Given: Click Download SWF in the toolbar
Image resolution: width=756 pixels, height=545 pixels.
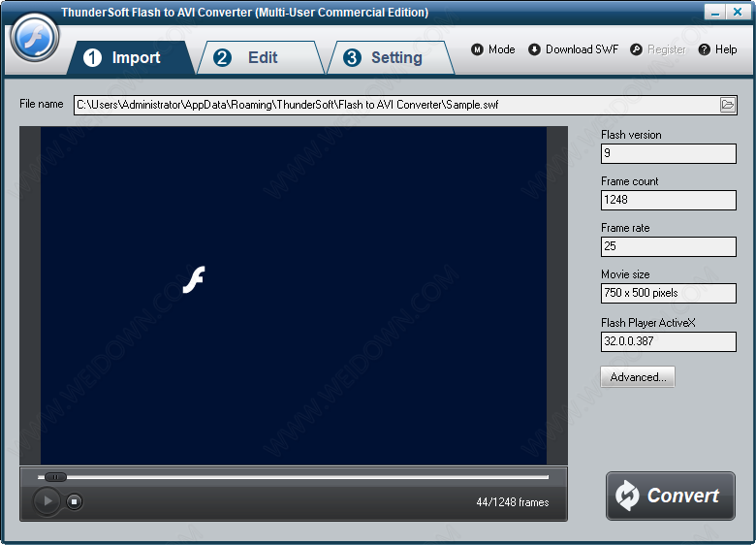Looking at the screenshot, I should [574, 49].
